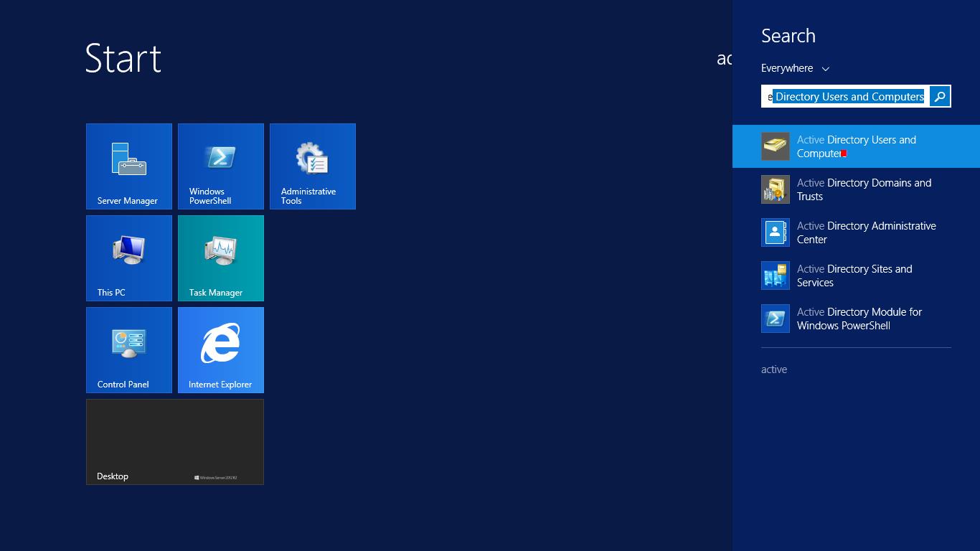Launch Windows PowerShell from Start
Image resolution: width=980 pixels, height=551 pixels.
tap(220, 166)
